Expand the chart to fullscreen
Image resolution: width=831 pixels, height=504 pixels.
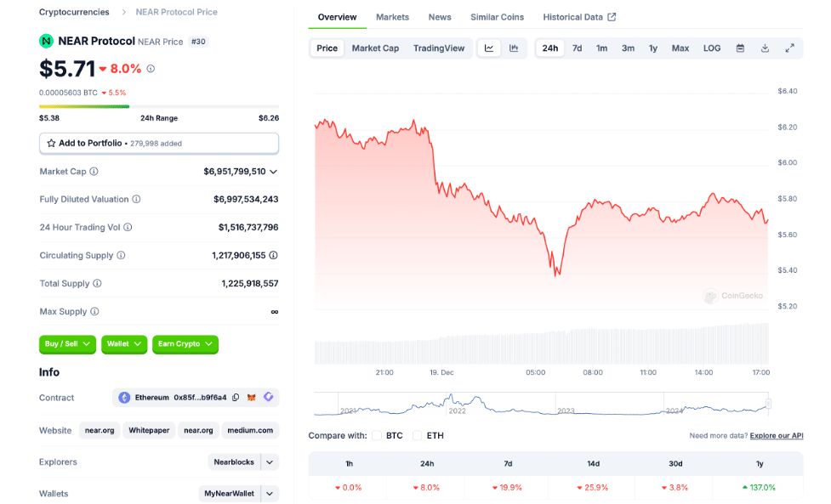pyautogui.click(x=789, y=48)
